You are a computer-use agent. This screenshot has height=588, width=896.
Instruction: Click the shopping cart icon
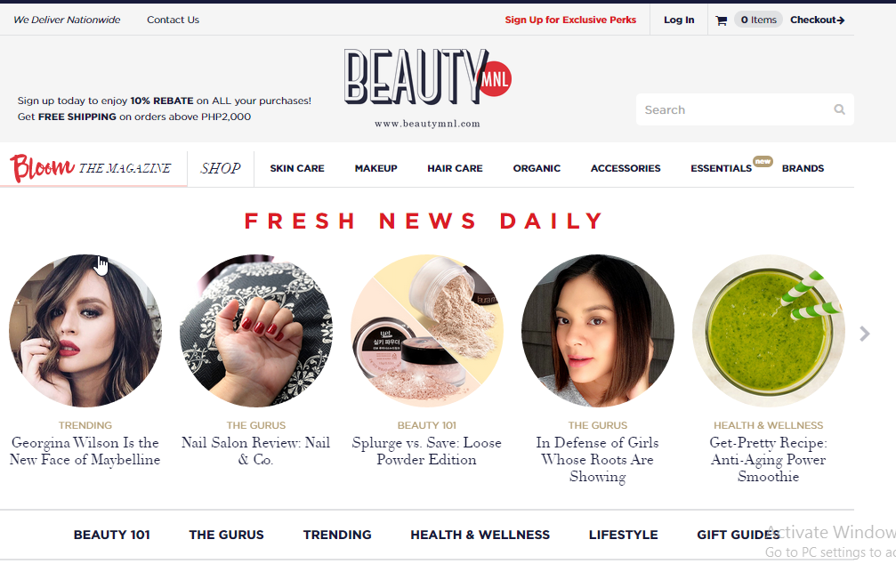click(721, 20)
